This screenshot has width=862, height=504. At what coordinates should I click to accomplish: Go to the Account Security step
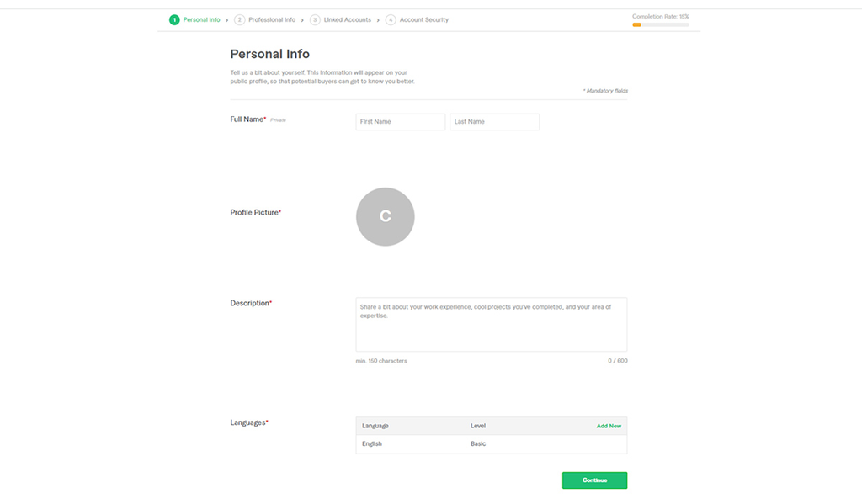(423, 19)
